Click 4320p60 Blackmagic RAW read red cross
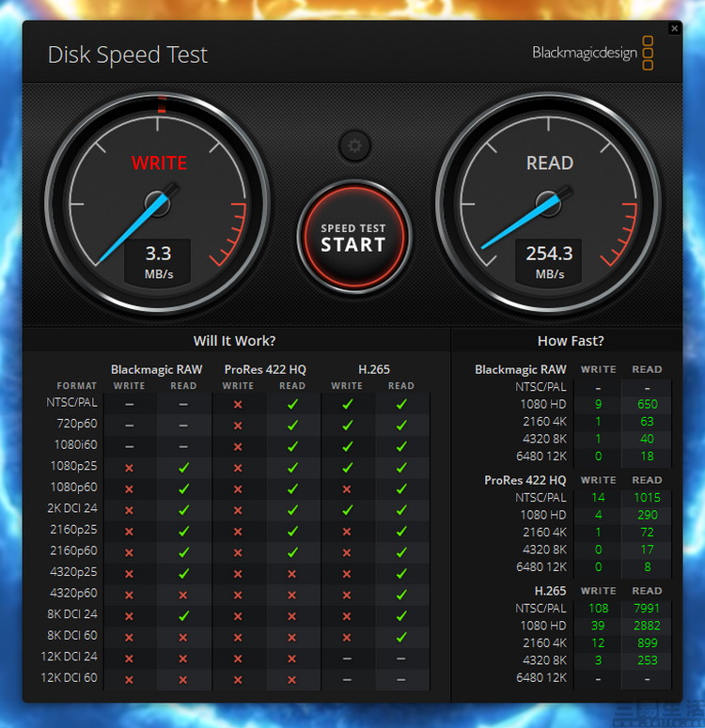Viewport: 705px width, 728px height. (x=183, y=596)
